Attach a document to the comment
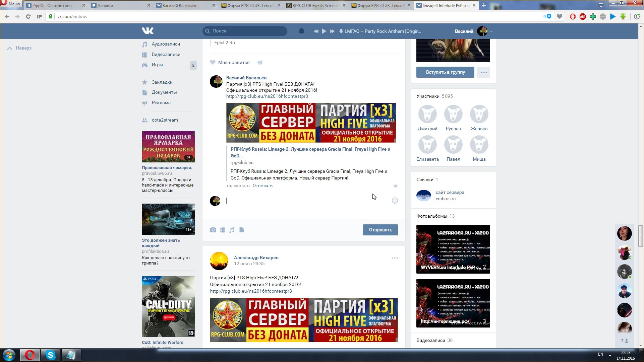644x362 pixels. coord(242,230)
